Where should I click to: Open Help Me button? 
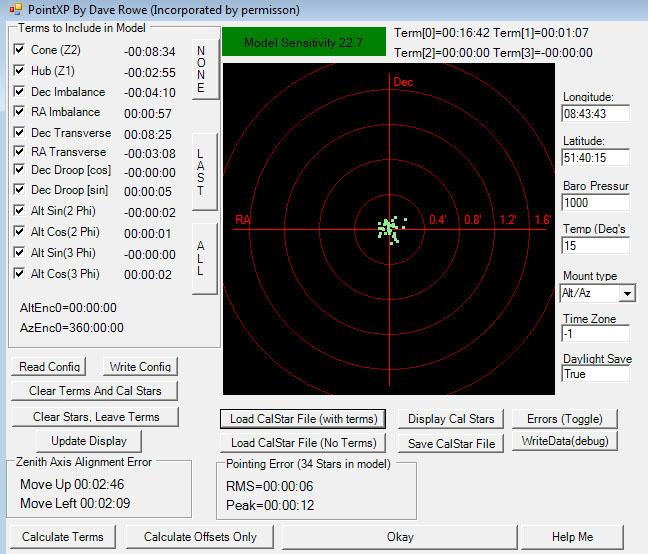[x=572, y=537]
